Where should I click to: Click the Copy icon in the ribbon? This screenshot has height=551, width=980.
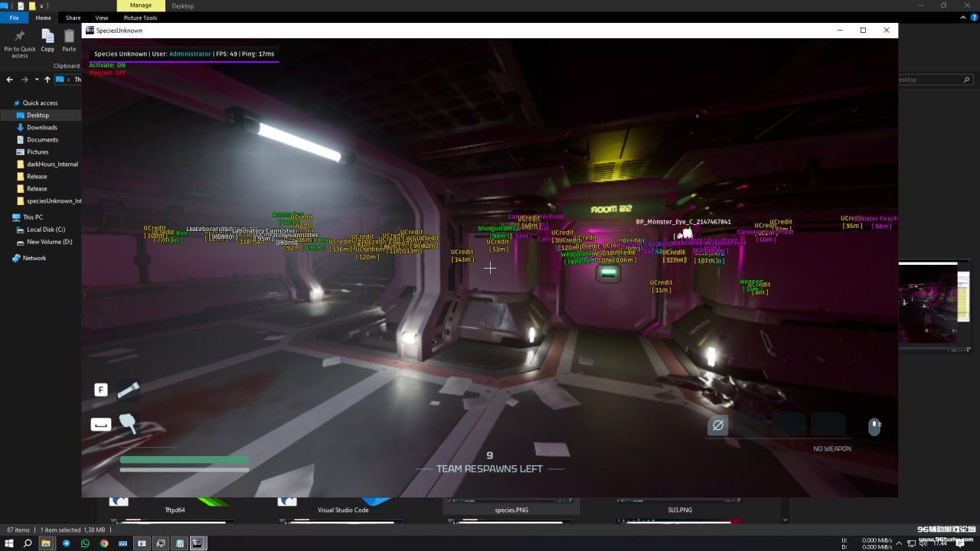47,37
